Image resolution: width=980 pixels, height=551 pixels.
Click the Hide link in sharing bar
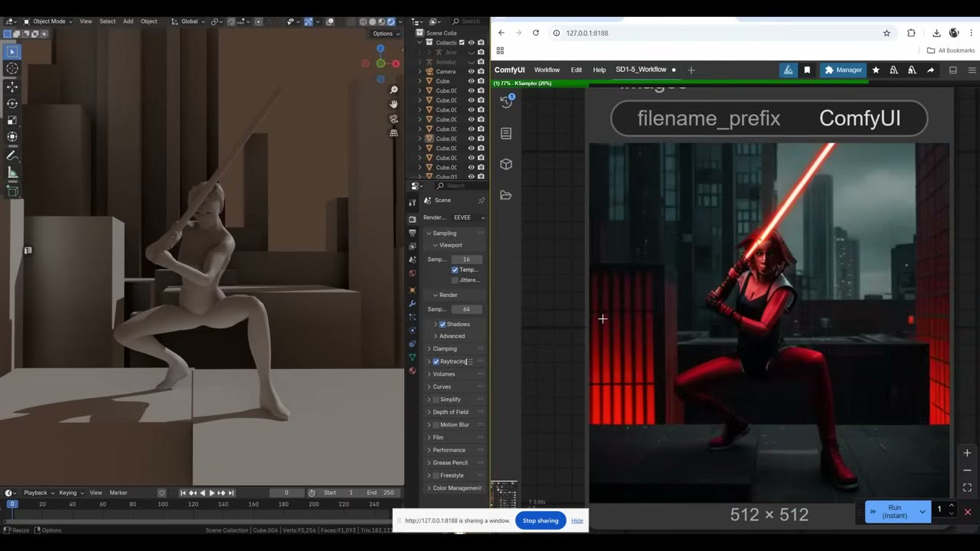(577, 520)
